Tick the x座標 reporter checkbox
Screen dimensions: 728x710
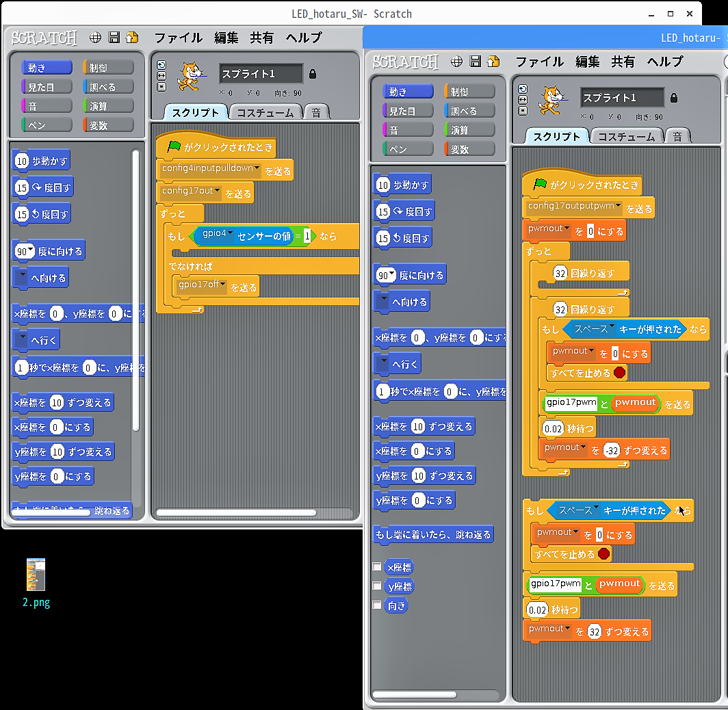click(377, 566)
